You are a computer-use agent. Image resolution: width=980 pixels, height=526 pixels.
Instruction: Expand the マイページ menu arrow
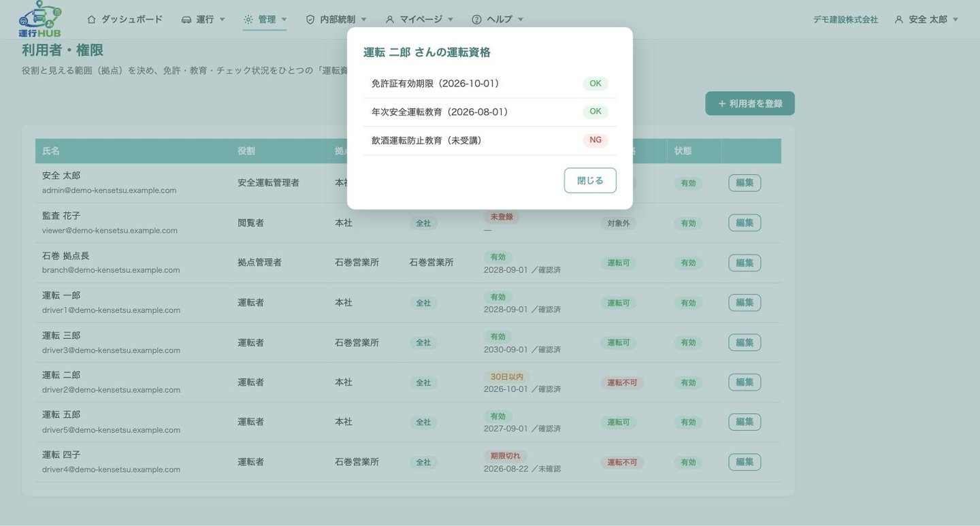point(451,20)
